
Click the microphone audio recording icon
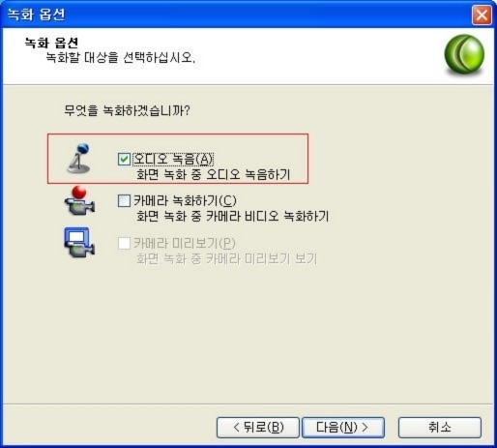79,159
